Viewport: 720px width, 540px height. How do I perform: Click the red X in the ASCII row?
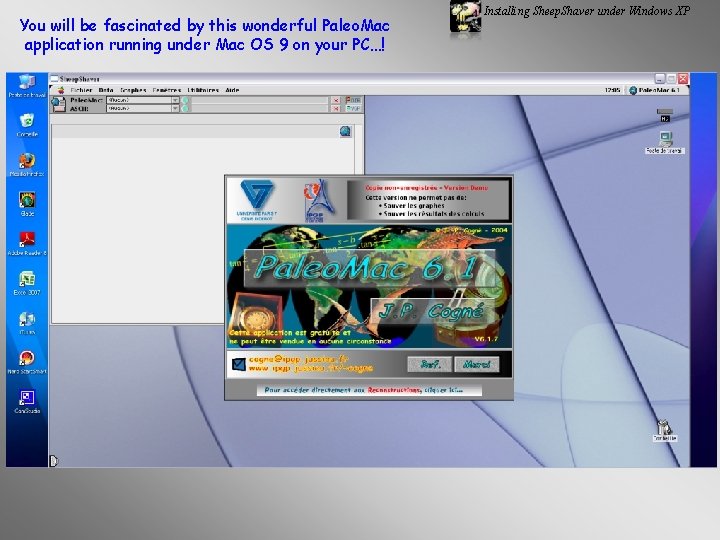click(x=336, y=108)
